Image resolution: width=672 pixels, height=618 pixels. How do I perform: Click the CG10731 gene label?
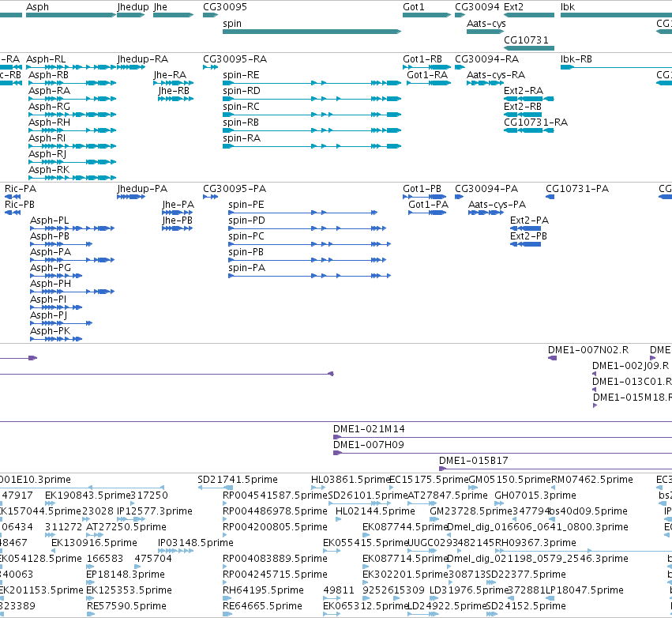[526, 40]
